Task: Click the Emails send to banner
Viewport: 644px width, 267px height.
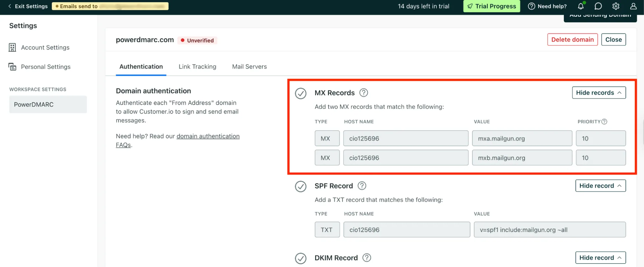Action: (110, 6)
